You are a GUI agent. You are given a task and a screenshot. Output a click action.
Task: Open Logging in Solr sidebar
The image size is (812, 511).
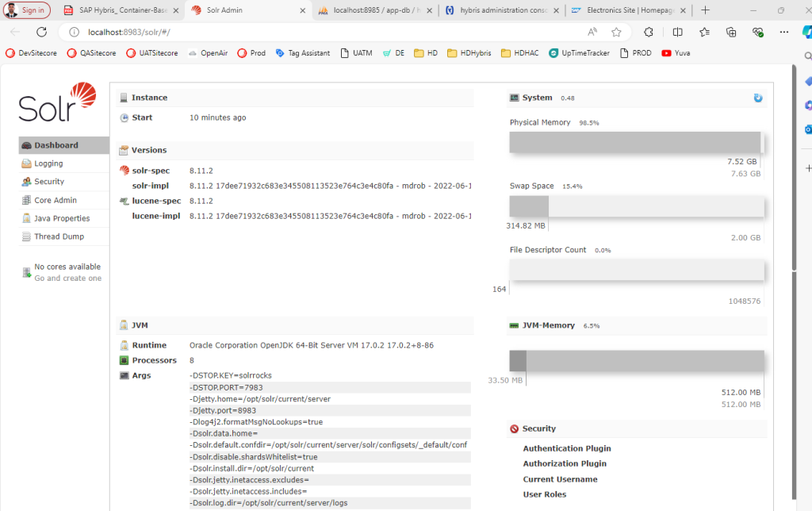48,163
